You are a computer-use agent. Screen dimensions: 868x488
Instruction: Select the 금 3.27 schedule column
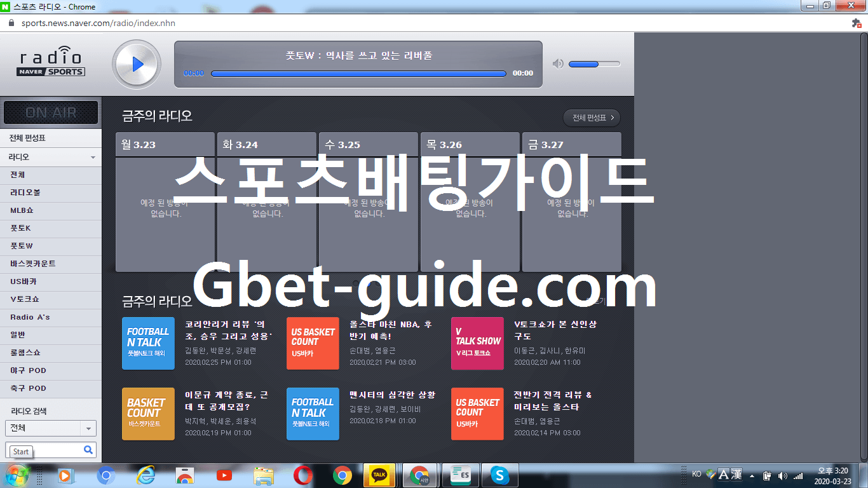click(x=572, y=202)
